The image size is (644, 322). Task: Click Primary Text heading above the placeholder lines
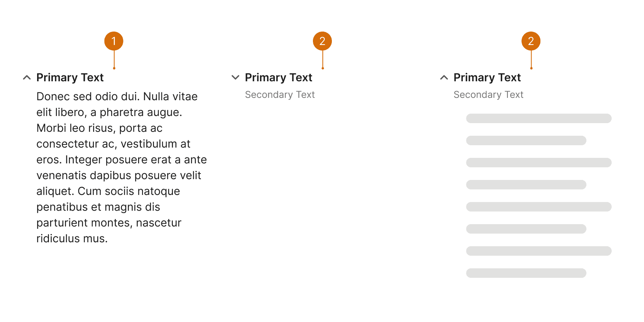[487, 78]
